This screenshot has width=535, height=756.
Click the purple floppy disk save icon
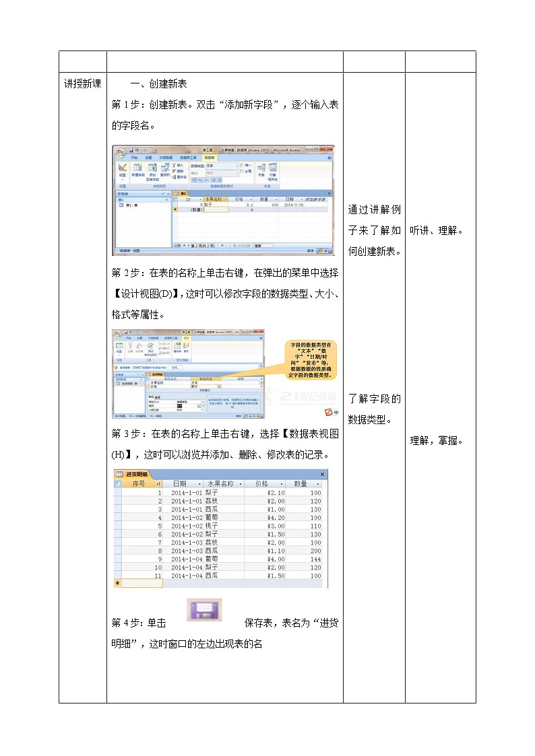point(204,609)
